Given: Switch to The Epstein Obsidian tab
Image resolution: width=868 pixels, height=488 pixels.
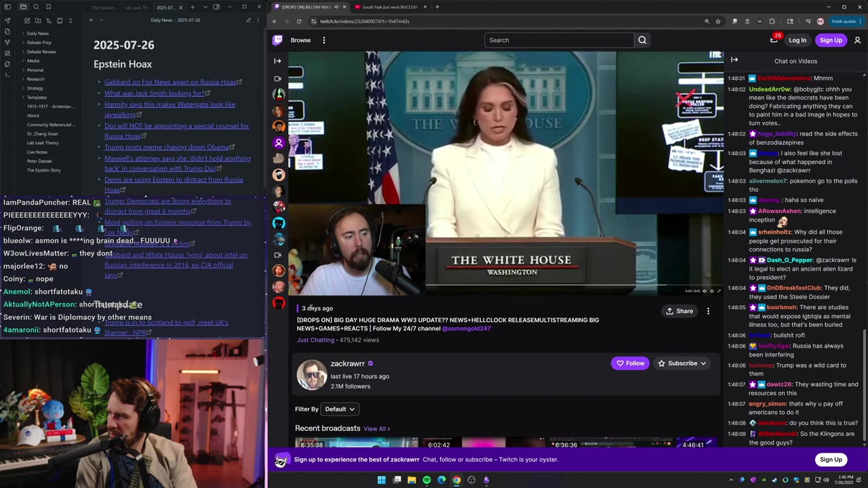Looking at the screenshot, I should pos(104,7).
